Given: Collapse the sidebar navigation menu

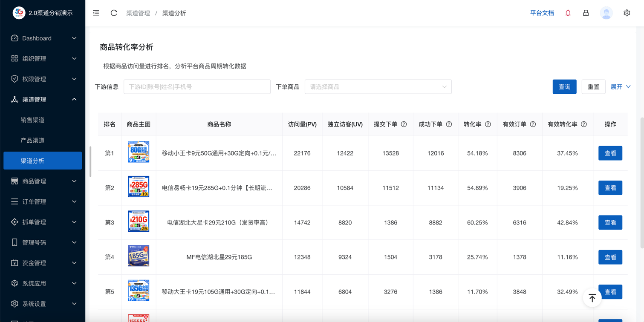Looking at the screenshot, I should click(95, 13).
